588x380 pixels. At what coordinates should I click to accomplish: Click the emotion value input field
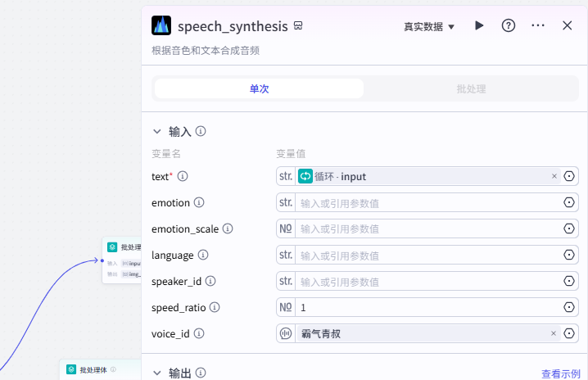429,202
